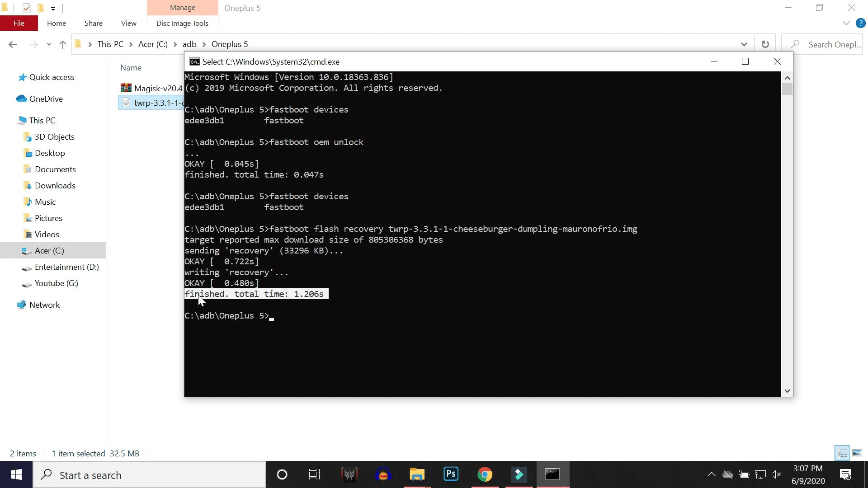Click Oneplus 5 in the address breadcrumb
Viewport: 868px width, 488px height.
(x=230, y=44)
